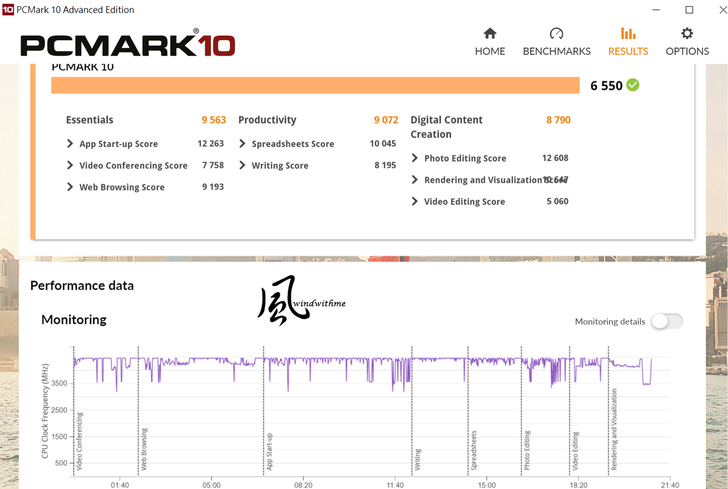Toggle the Monitoring details switch

(x=667, y=321)
